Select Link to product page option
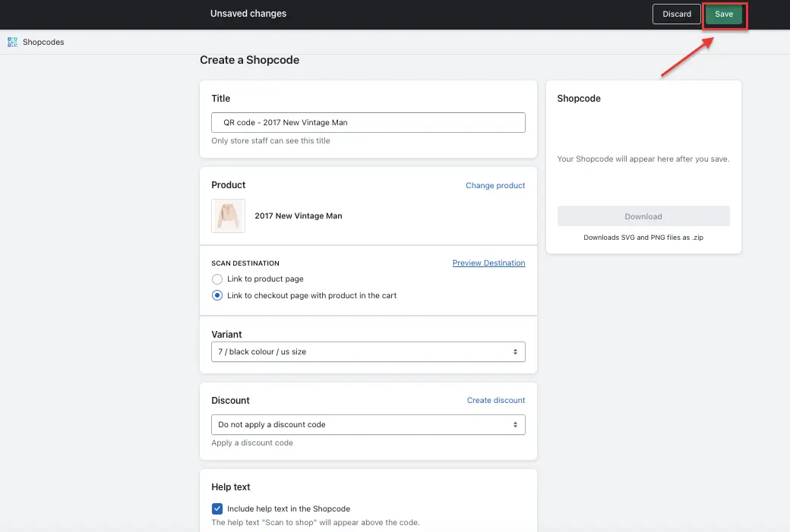 point(217,279)
